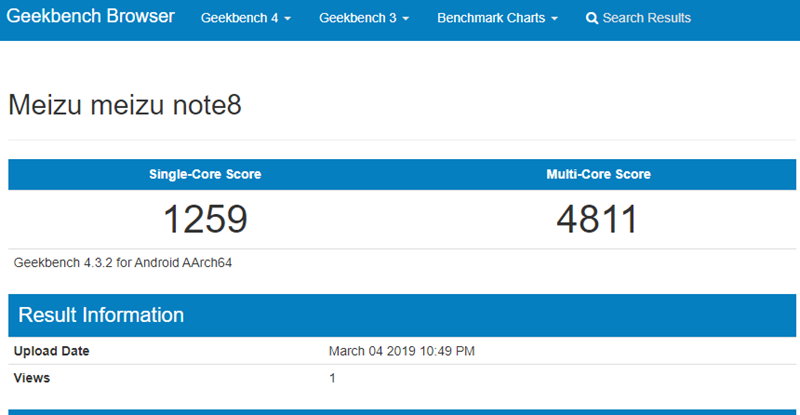The width and height of the screenshot is (800, 415).
Task: Expand the Benchmark Charts dropdown caret
Action: coord(554,19)
